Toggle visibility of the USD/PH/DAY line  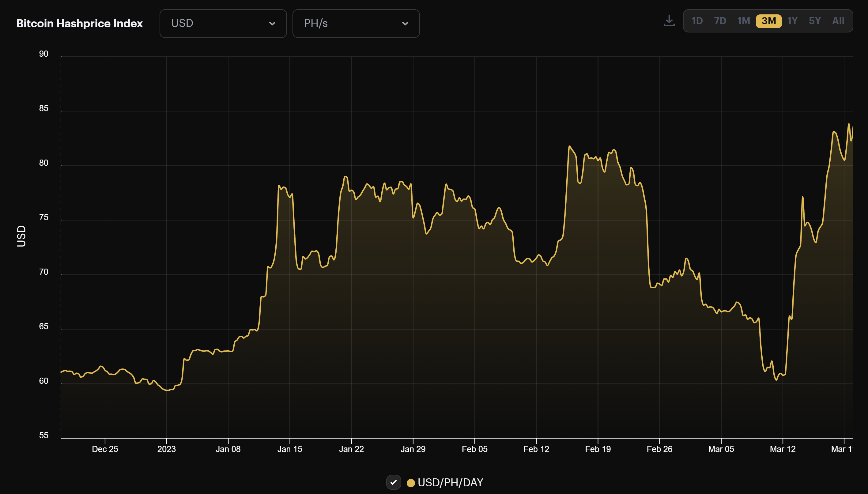[394, 482]
